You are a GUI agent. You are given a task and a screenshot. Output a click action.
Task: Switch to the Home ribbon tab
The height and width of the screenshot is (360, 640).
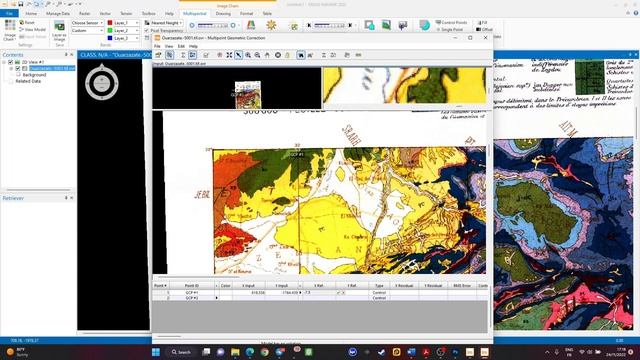(31, 13)
